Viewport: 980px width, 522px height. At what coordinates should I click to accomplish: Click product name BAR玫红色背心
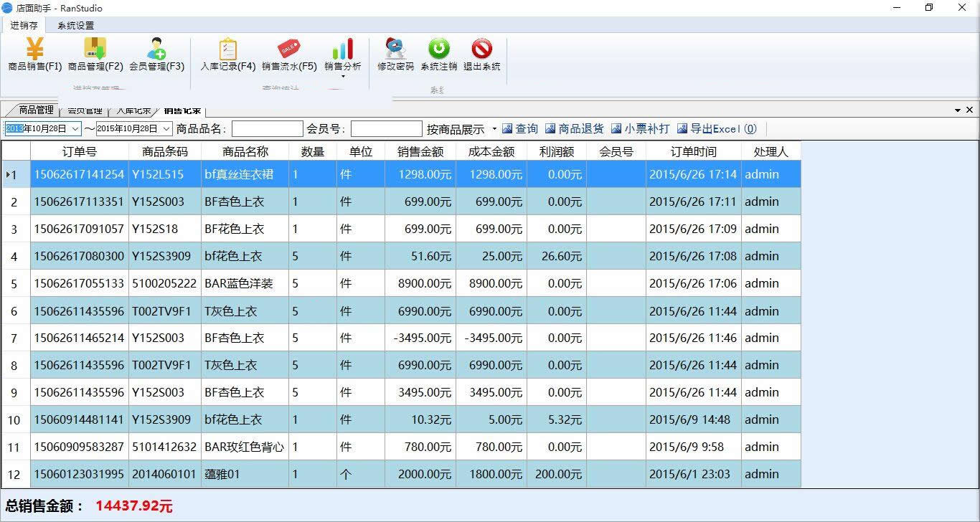pyautogui.click(x=245, y=447)
